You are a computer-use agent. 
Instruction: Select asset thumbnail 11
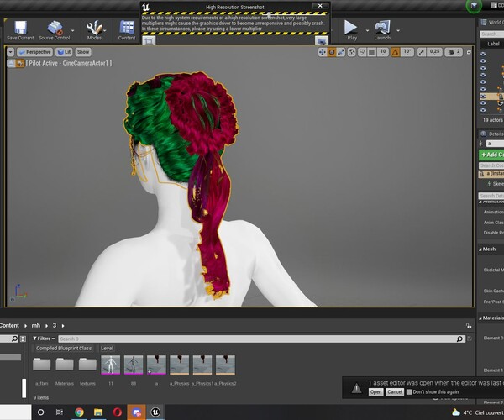pos(111,365)
